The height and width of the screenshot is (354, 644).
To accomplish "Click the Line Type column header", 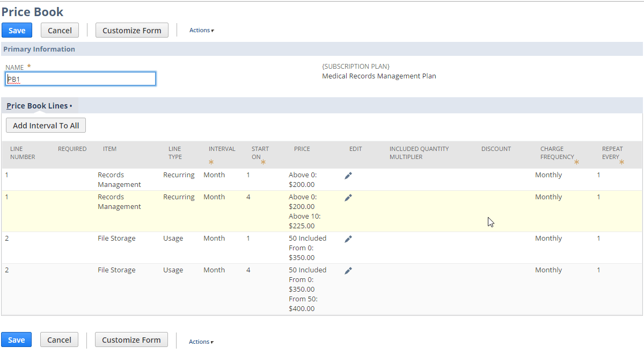I will pyautogui.click(x=175, y=153).
